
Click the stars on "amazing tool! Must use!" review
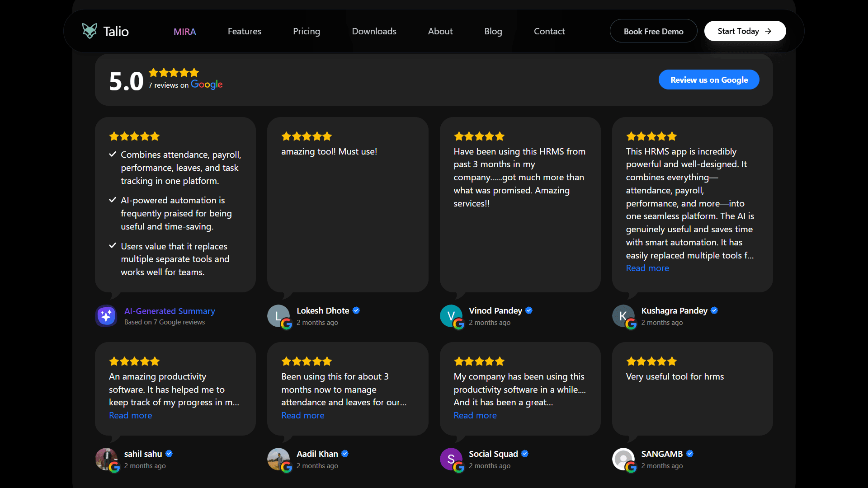click(x=307, y=136)
